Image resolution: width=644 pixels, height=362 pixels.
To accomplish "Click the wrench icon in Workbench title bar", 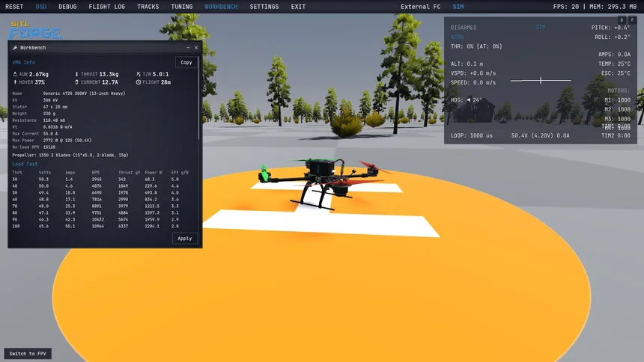I will pos(15,48).
